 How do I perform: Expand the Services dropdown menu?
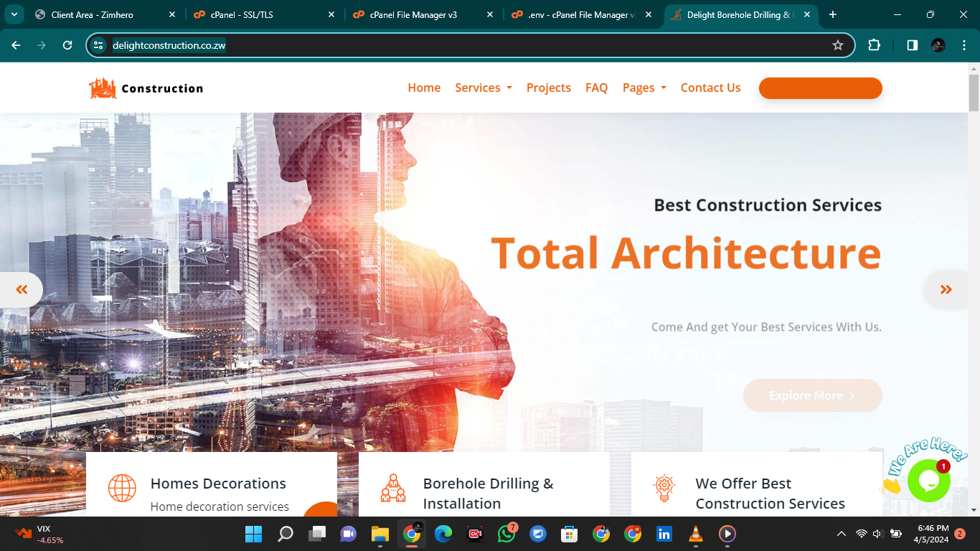pos(484,88)
